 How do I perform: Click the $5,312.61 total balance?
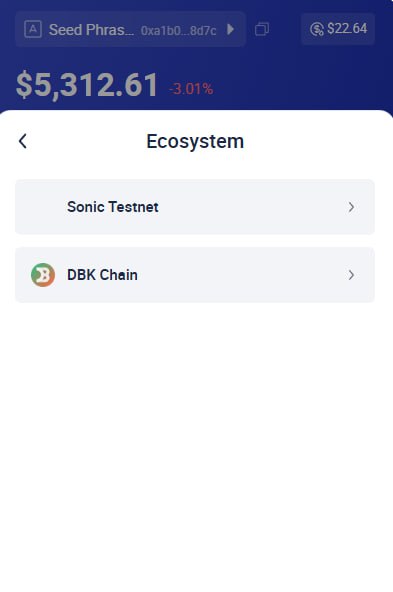(87, 85)
